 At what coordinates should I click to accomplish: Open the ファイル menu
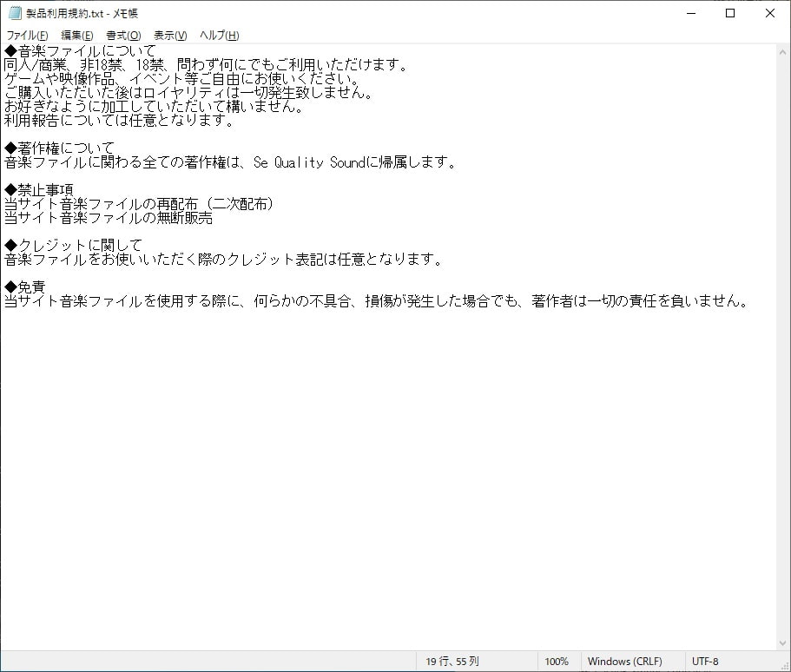click(27, 36)
